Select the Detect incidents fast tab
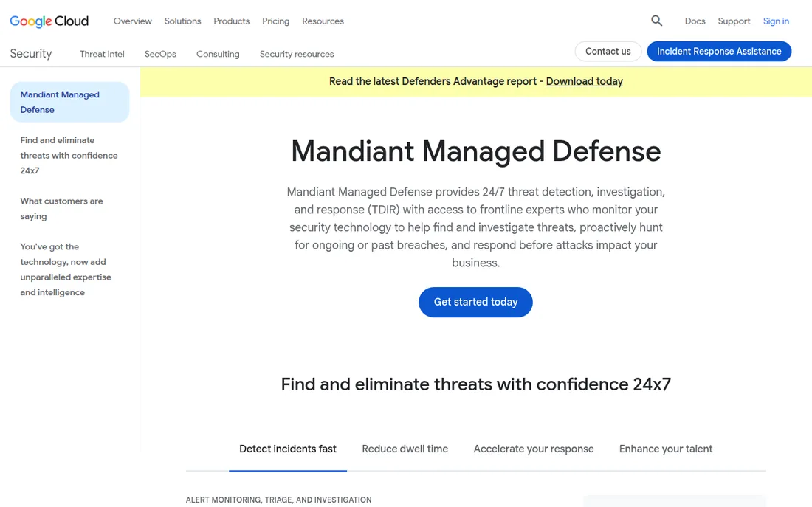The image size is (812, 507). tap(287, 449)
